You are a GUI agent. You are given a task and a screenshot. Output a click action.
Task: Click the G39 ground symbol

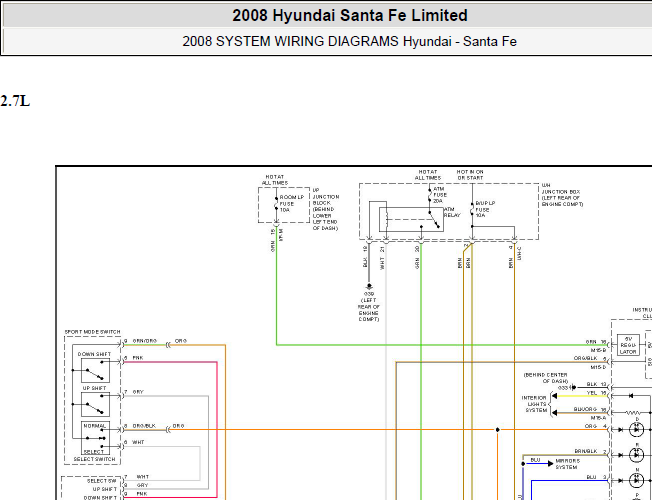[369, 287]
